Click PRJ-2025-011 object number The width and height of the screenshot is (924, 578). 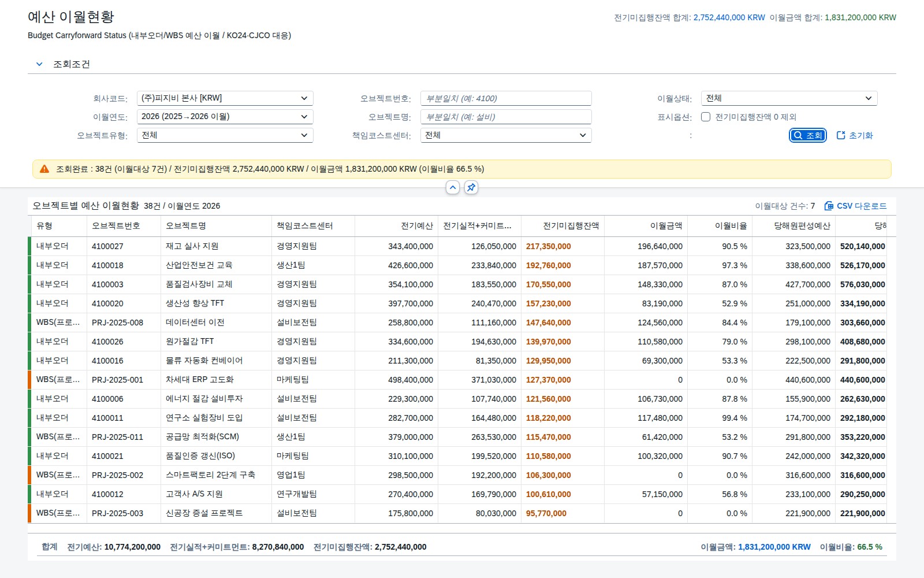click(117, 437)
